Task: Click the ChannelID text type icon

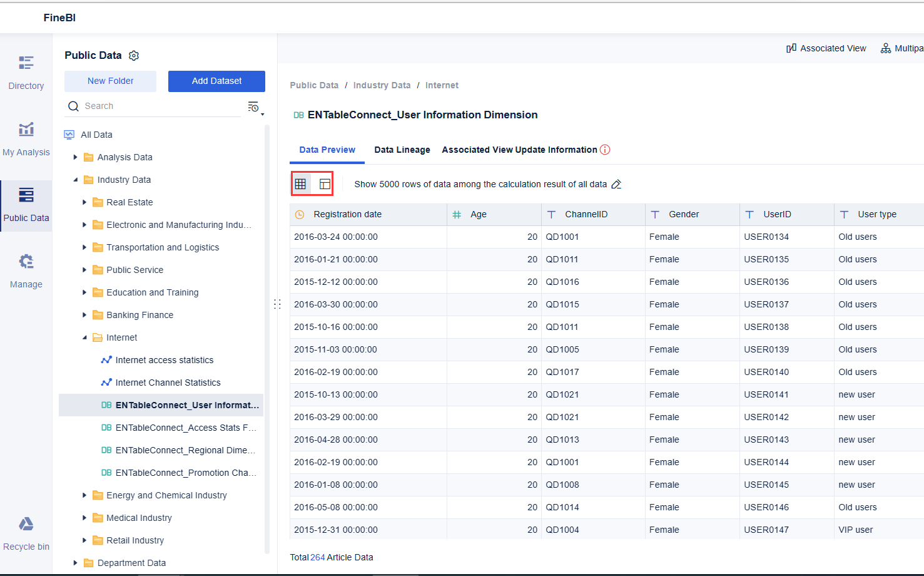Action: [551, 215]
